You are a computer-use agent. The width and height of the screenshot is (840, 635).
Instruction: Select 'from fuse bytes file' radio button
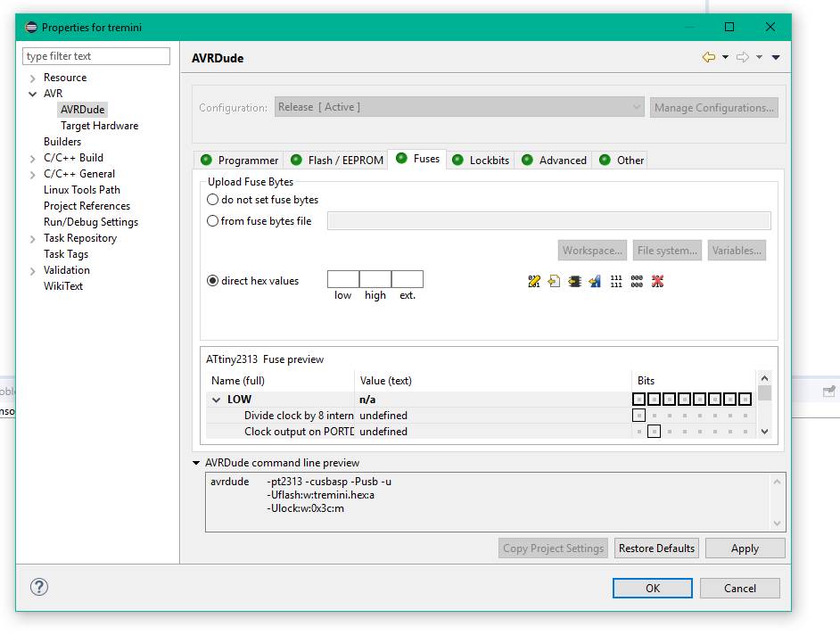click(x=213, y=221)
